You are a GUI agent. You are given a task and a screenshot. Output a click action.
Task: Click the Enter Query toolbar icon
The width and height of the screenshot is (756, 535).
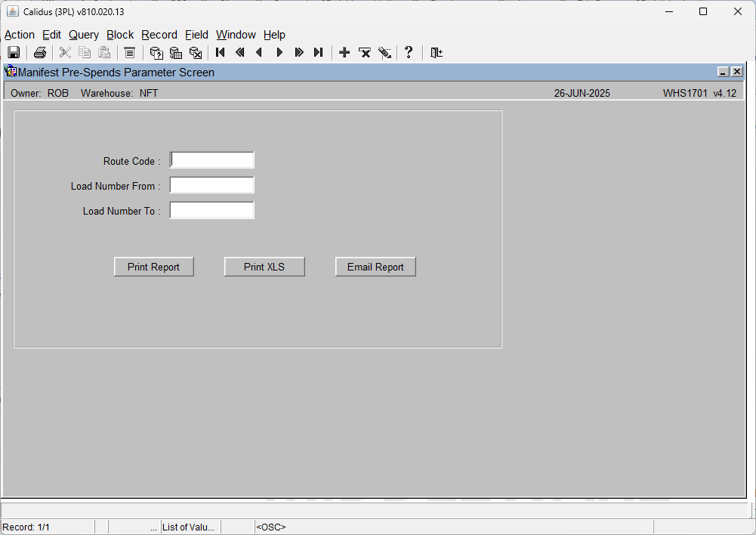point(156,53)
